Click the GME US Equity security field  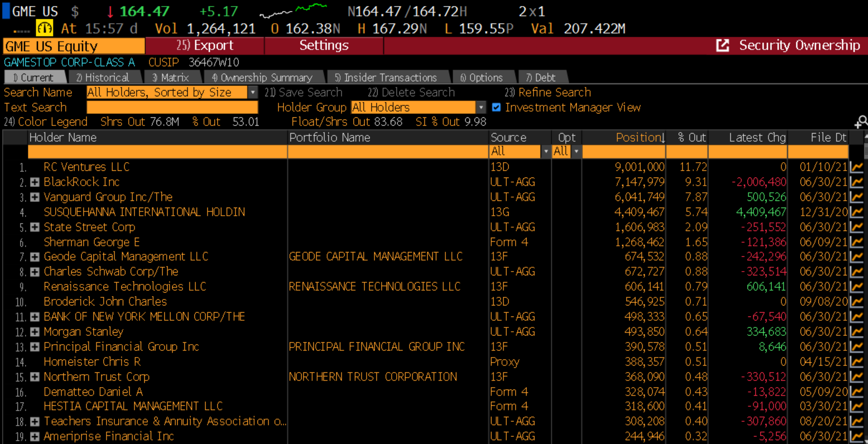[74, 46]
